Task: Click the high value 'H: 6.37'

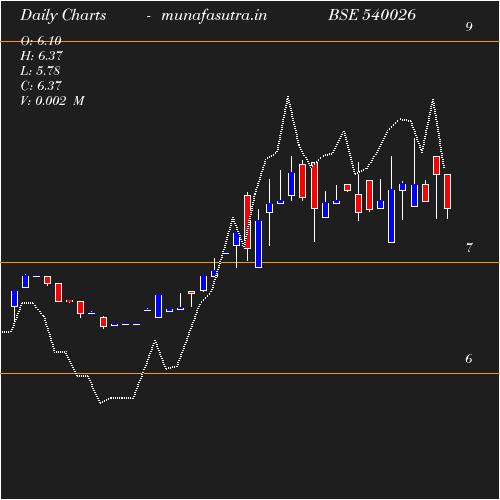Action: [x=41, y=56]
